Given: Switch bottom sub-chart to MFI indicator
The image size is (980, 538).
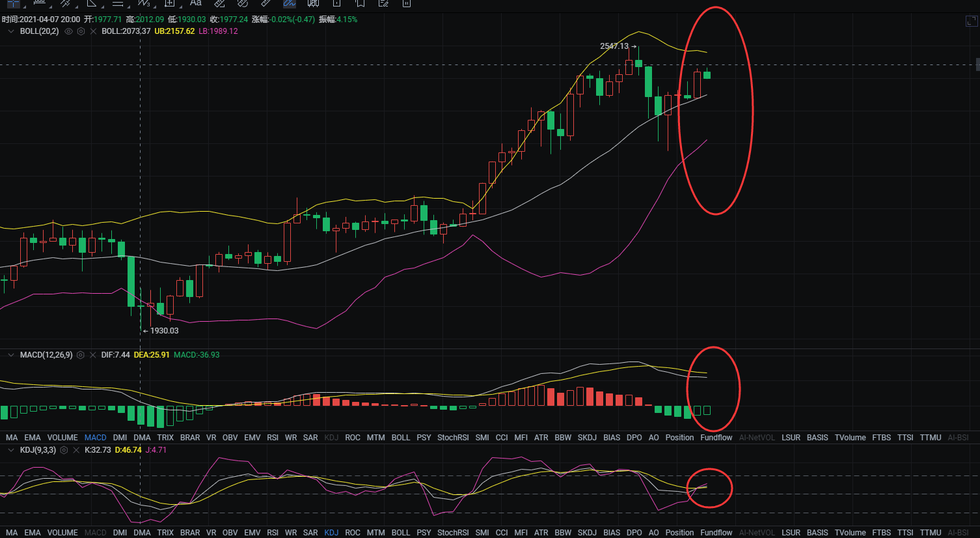Looking at the screenshot, I should click(521, 533).
